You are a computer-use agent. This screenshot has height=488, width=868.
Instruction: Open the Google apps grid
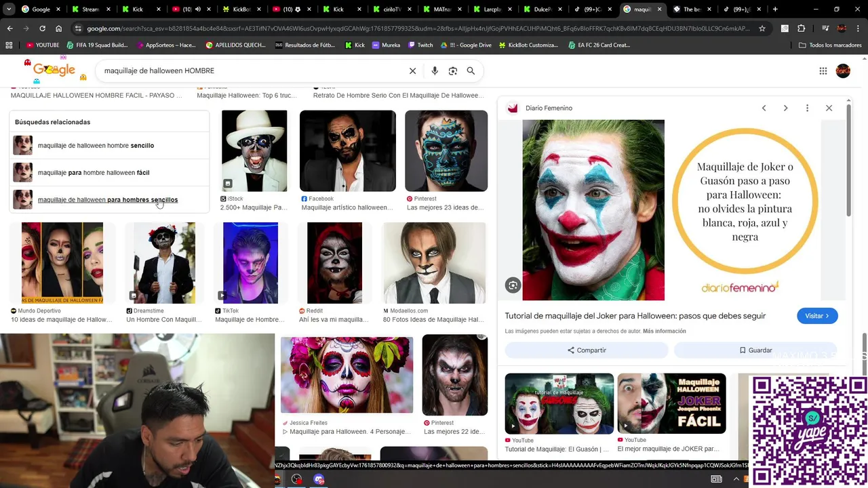(823, 70)
